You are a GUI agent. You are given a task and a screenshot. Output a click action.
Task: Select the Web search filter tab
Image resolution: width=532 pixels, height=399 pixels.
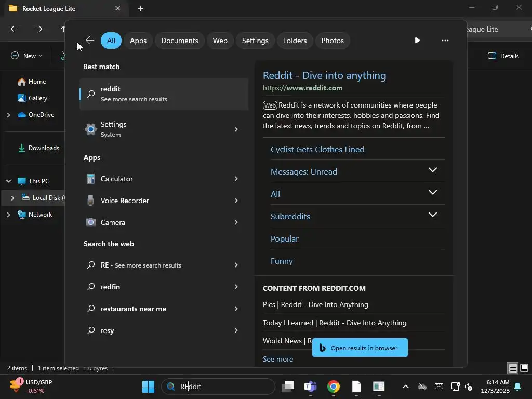point(220,41)
